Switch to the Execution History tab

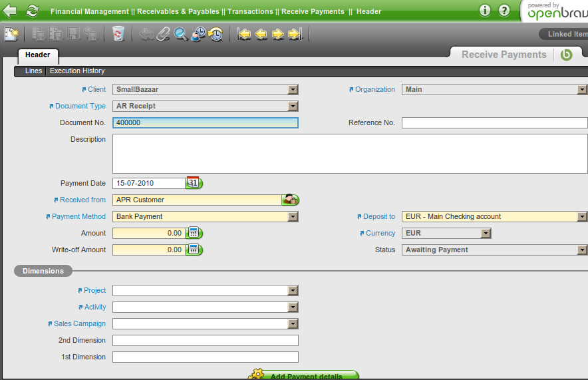pos(77,71)
